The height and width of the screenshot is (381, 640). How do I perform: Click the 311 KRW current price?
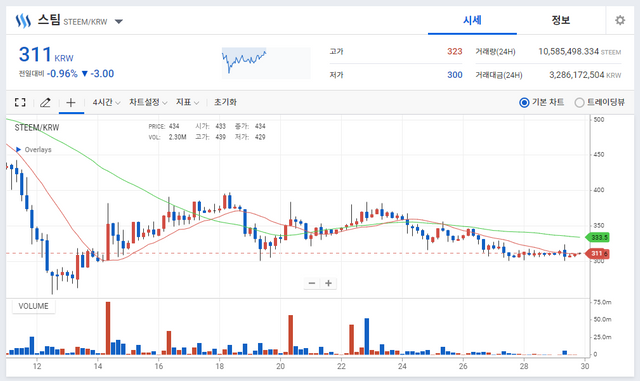[x=46, y=55]
